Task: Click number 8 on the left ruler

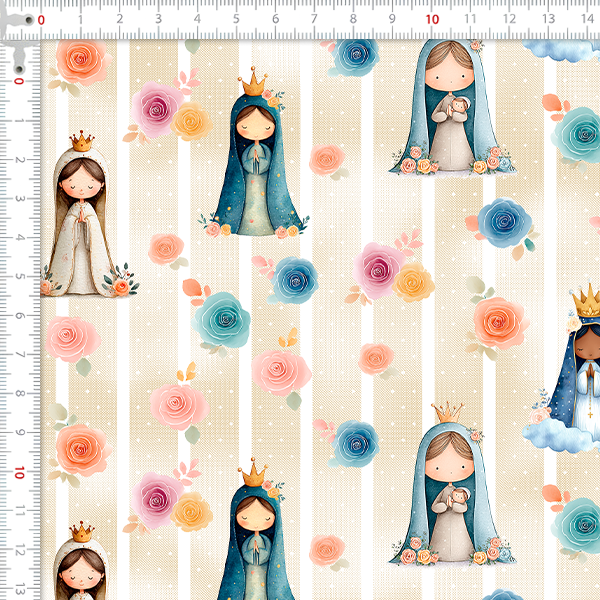Action: tap(19, 394)
